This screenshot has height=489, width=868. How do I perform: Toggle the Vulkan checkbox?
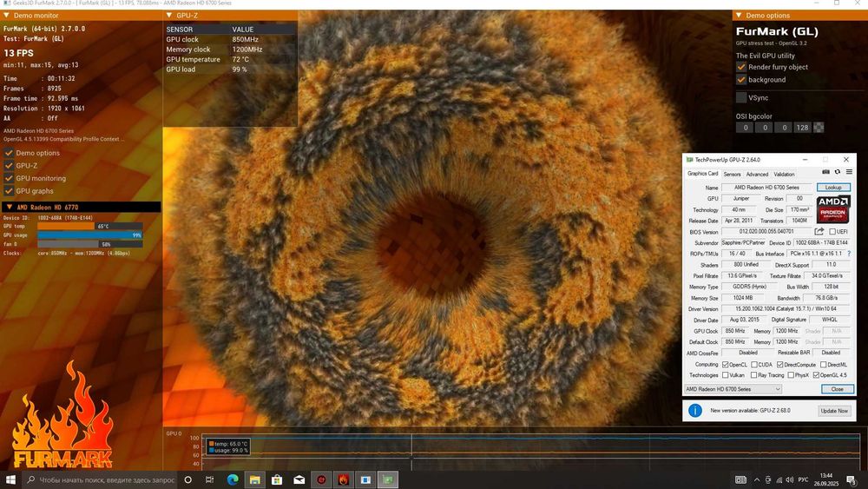725,375
